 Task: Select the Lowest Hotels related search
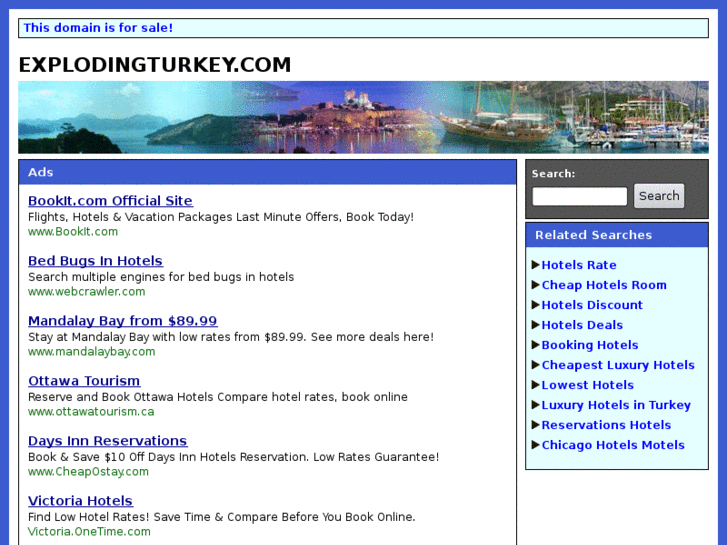[x=587, y=385]
